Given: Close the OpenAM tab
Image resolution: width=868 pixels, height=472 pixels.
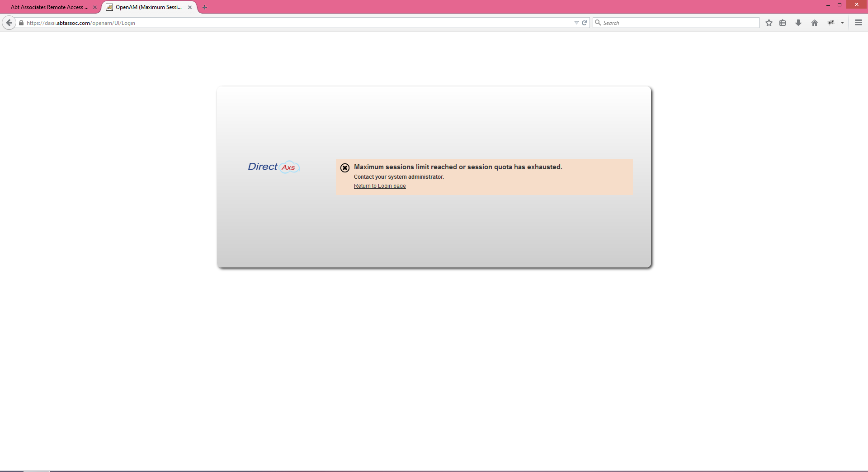Looking at the screenshot, I should (x=190, y=7).
